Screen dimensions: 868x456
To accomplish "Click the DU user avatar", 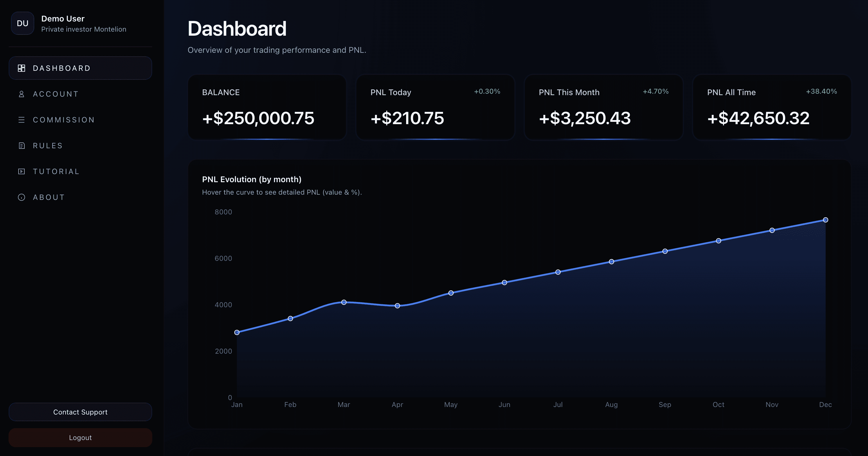I will 23,23.
